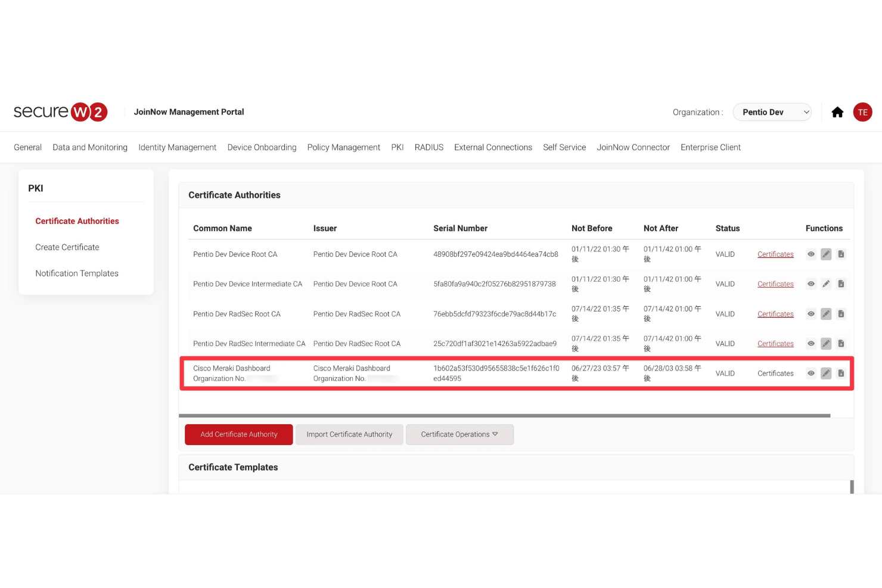882x588 pixels.
Task: Edit Pentio Dev RadSec Root CA pencil icon
Action: tap(826, 314)
